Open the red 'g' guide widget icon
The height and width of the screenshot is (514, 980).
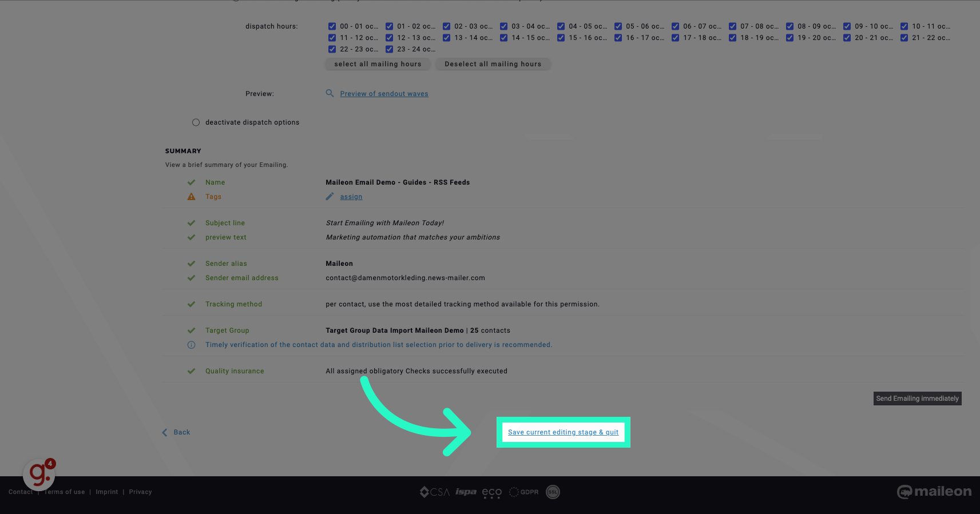(x=39, y=474)
